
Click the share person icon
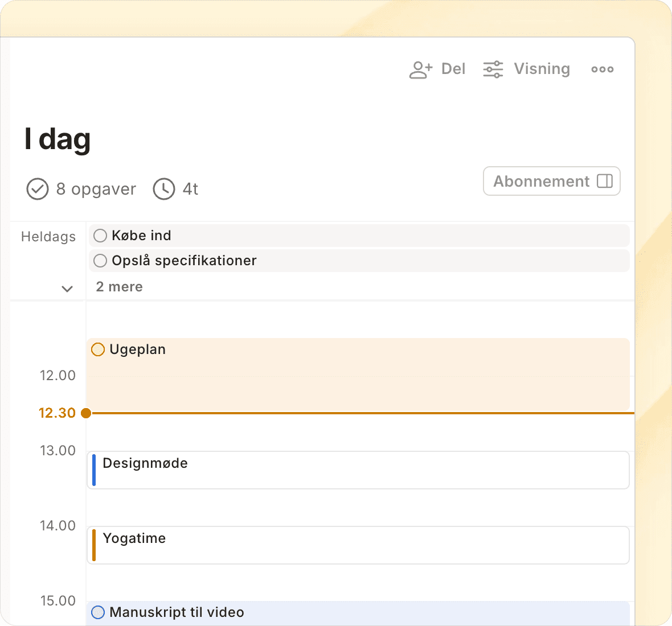tap(420, 69)
